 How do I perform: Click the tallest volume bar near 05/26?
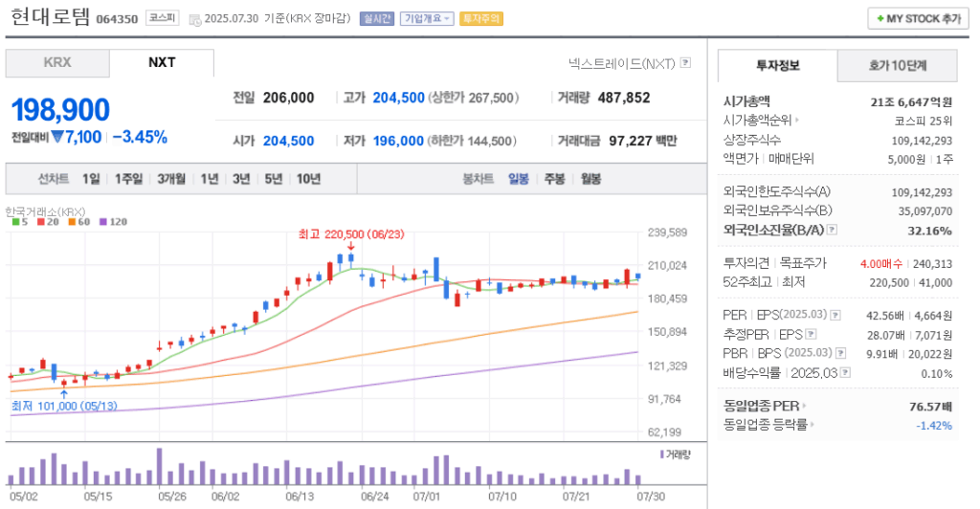point(160,467)
